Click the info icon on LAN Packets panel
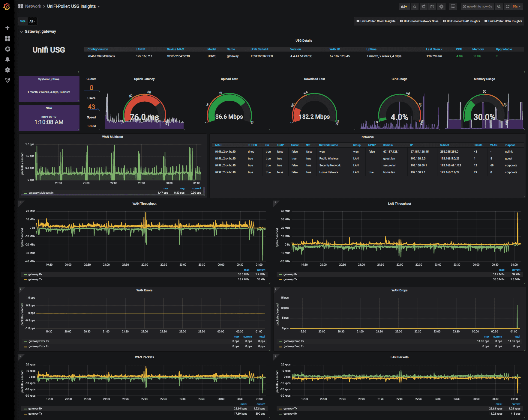528x420 pixels. (x=275, y=356)
